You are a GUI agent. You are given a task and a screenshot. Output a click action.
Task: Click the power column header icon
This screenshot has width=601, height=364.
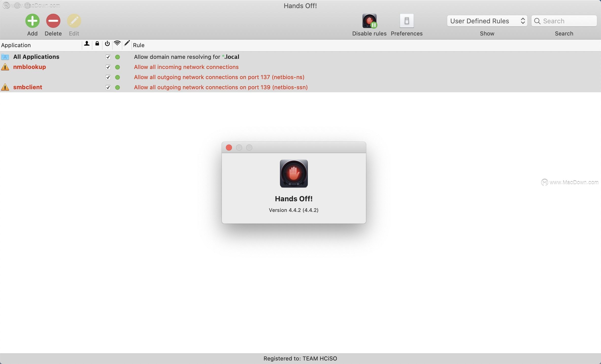[107, 44]
